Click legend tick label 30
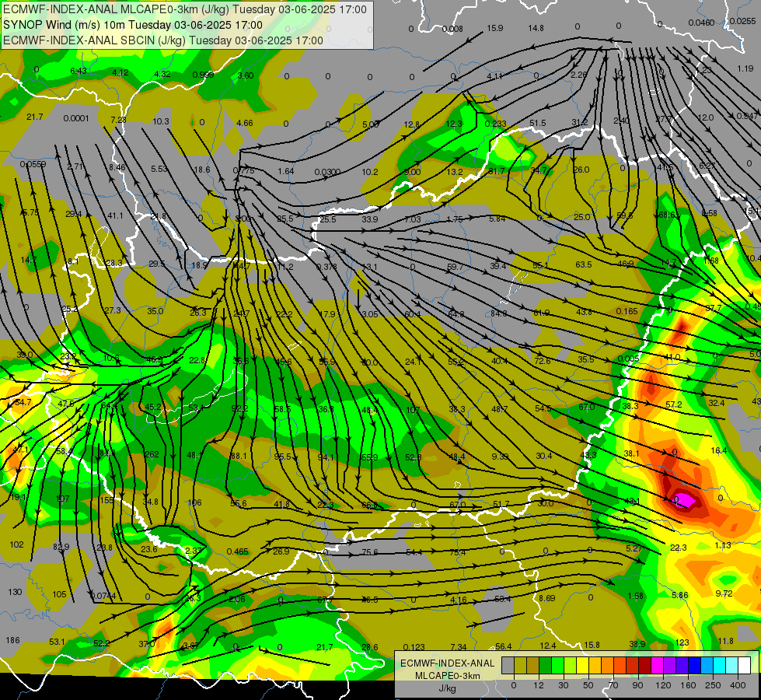Image resolution: width=761 pixels, height=700 pixels. tap(563, 685)
